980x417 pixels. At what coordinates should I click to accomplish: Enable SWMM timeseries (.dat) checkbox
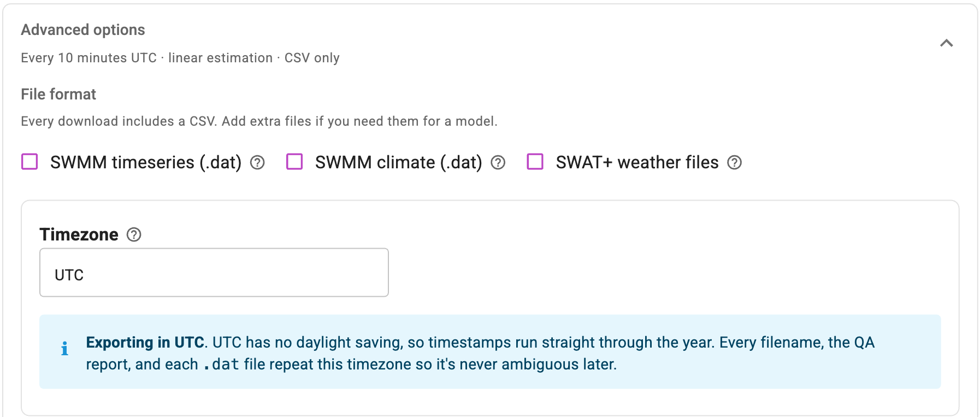(x=29, y=162)
